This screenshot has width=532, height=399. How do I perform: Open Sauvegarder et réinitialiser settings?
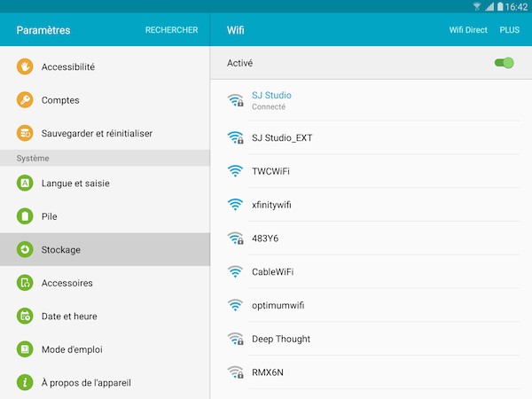(x=105, y=133)
